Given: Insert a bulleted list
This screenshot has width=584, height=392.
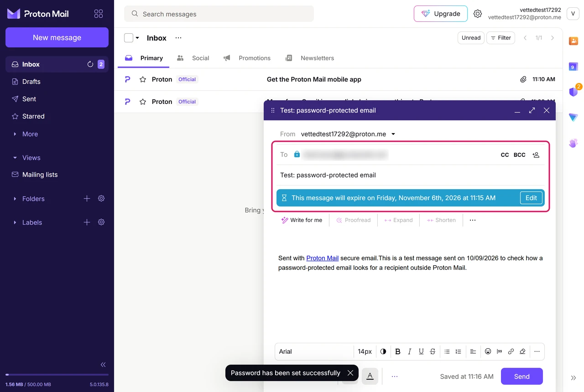Looking at the screenshot, I should 447,351.
